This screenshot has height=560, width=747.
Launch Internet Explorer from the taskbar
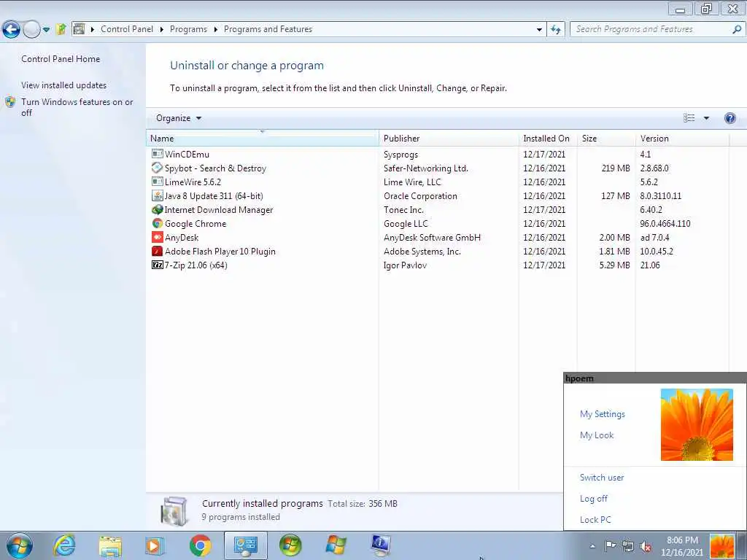point(64,545)
